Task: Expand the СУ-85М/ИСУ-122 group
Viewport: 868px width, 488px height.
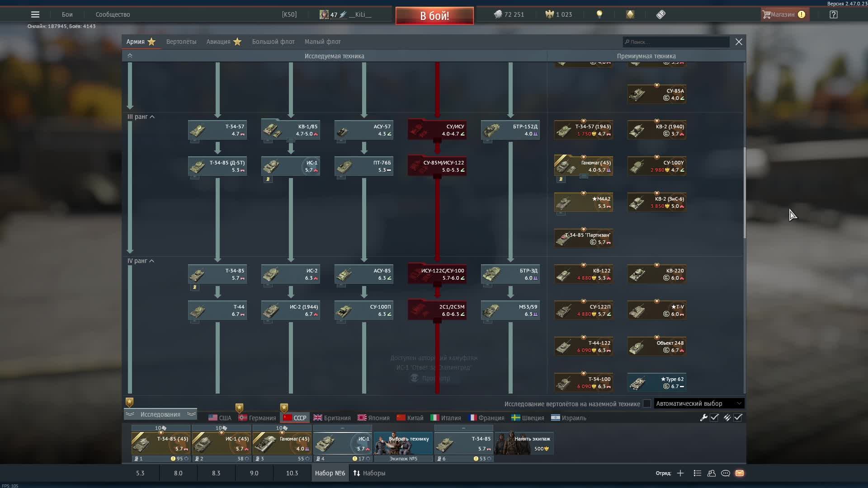Action: pyautogui.click(x=437, y=177)
